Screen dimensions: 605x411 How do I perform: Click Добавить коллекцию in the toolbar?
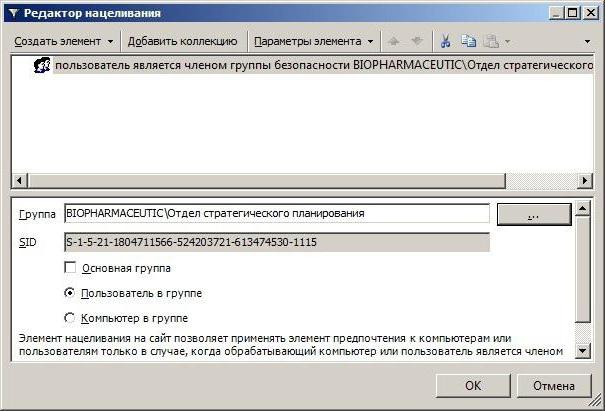183,41
